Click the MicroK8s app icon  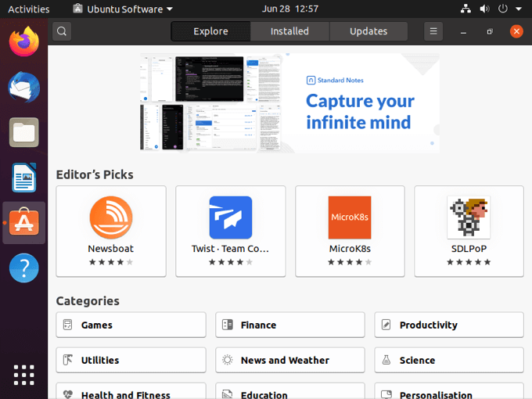point(350,217)
